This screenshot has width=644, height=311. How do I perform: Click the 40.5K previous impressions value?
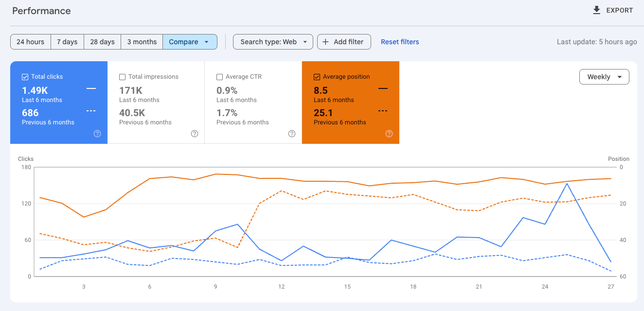[132, 113]
